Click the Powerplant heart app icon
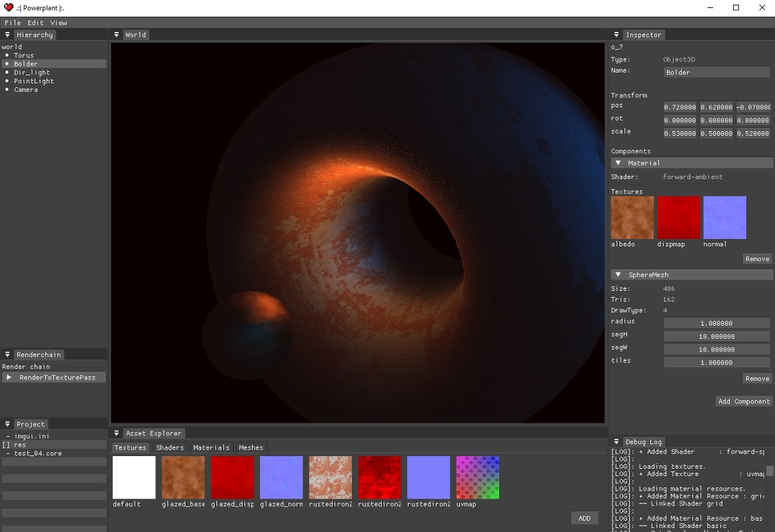 (9, 7)
